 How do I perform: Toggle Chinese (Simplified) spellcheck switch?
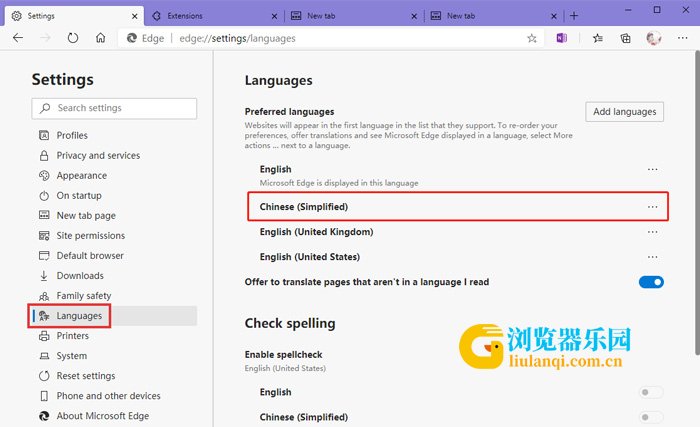point(651,417)
